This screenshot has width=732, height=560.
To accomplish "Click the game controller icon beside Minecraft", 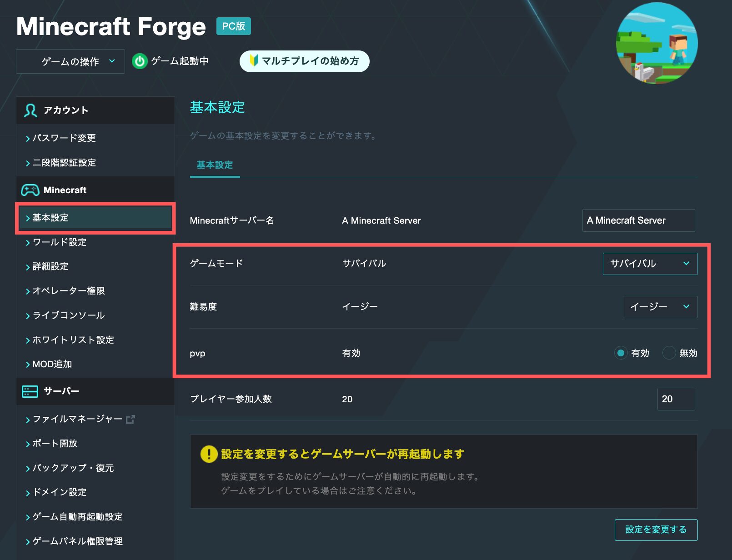I will point(30,190).
